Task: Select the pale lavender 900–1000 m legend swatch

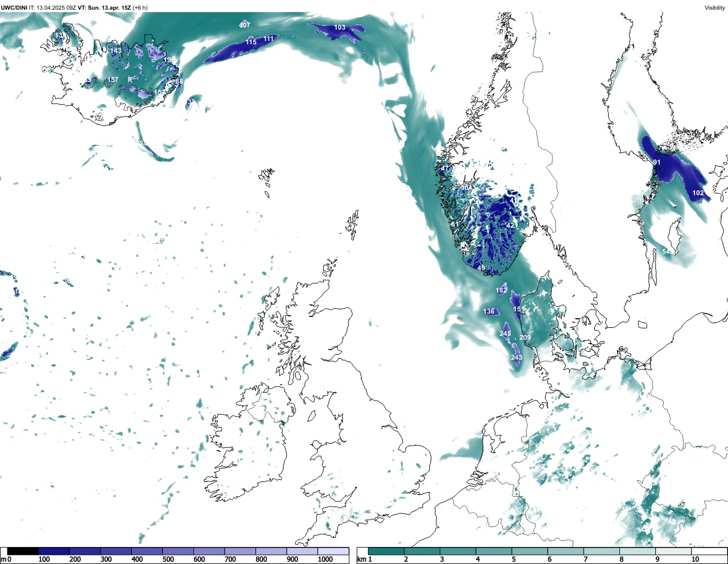Action: tap(302, 551)
